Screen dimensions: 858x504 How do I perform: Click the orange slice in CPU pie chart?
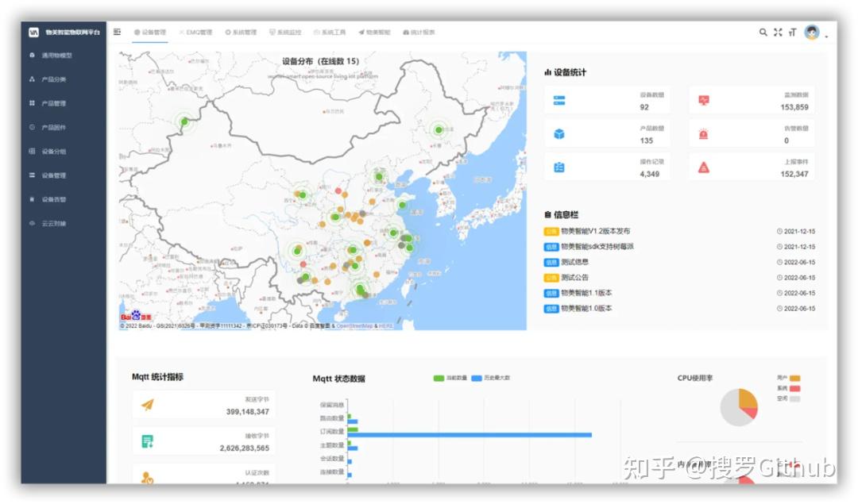(x=748, y=398)
